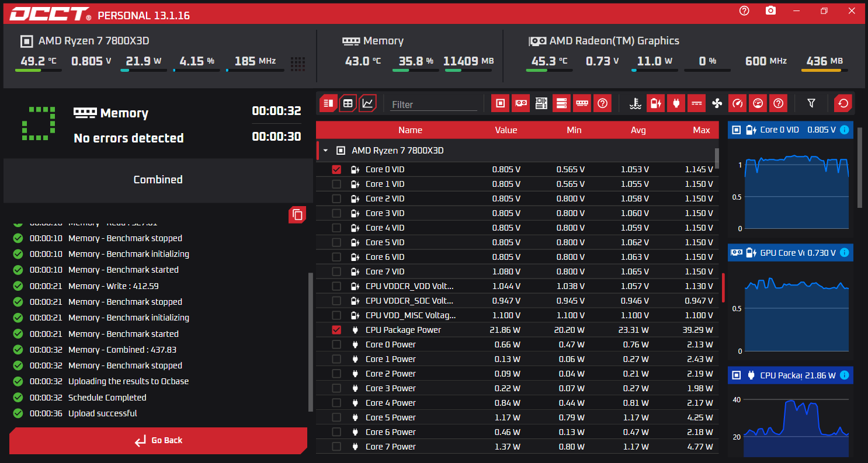This screenshot has width=868, height=463.
Task: Take a screenshot with the camera icon
Action: click(771, 11)
